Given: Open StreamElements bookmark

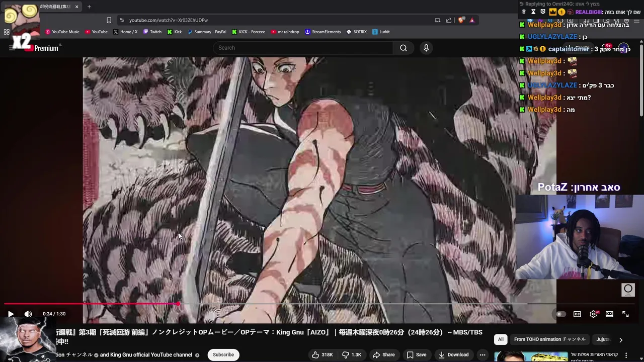Looking at the screenshot, I should [x=323, y=32].
